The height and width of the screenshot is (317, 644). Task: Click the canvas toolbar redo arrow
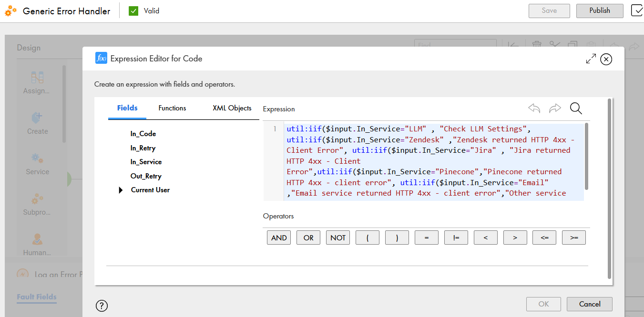634,46
